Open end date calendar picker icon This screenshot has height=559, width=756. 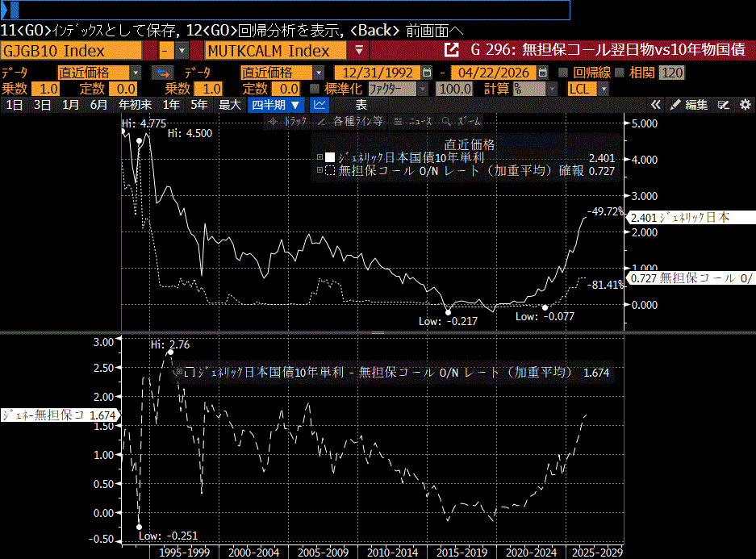pyautogui.click(x=543, y=73)
